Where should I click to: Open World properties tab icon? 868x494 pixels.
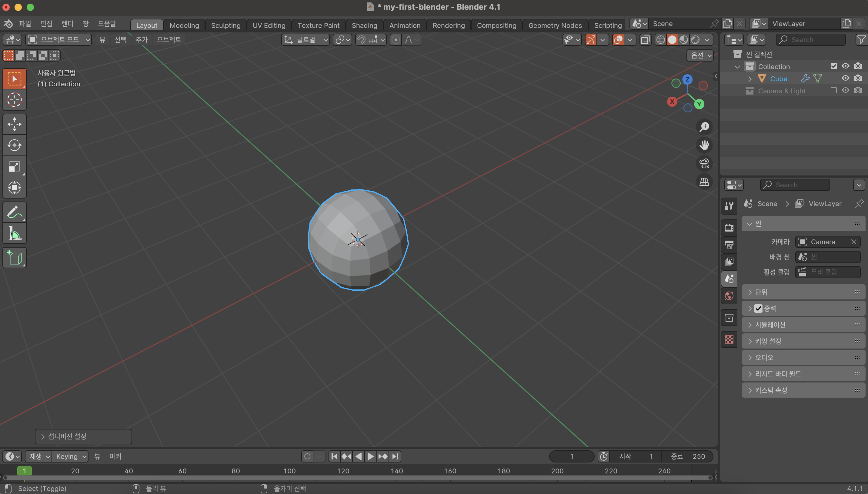tap(729, 295)
